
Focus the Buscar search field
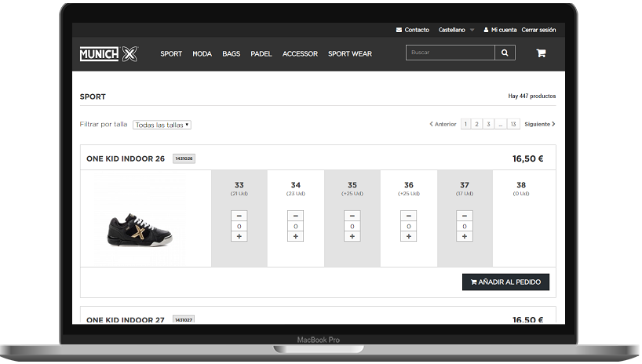(x=450, y=53)
